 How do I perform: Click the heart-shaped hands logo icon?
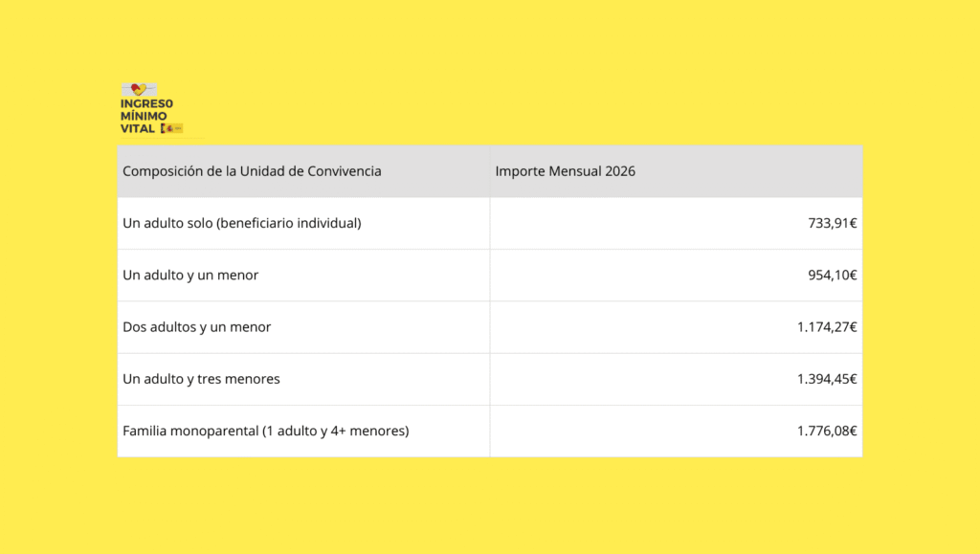138,90
